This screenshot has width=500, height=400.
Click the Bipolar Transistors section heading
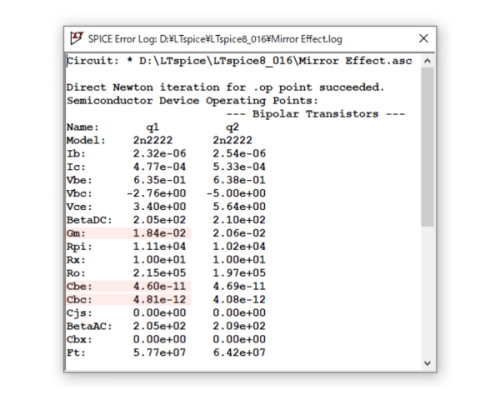click(315, 114)
